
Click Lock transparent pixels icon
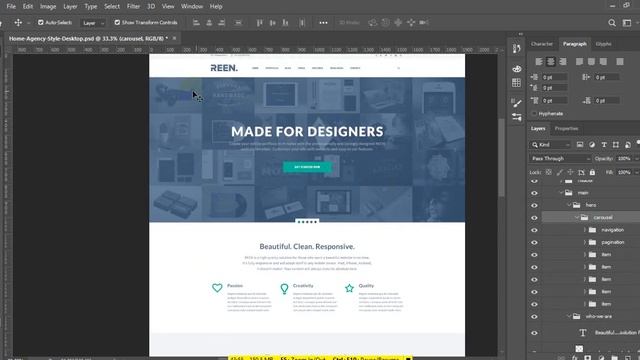(549, 172)
